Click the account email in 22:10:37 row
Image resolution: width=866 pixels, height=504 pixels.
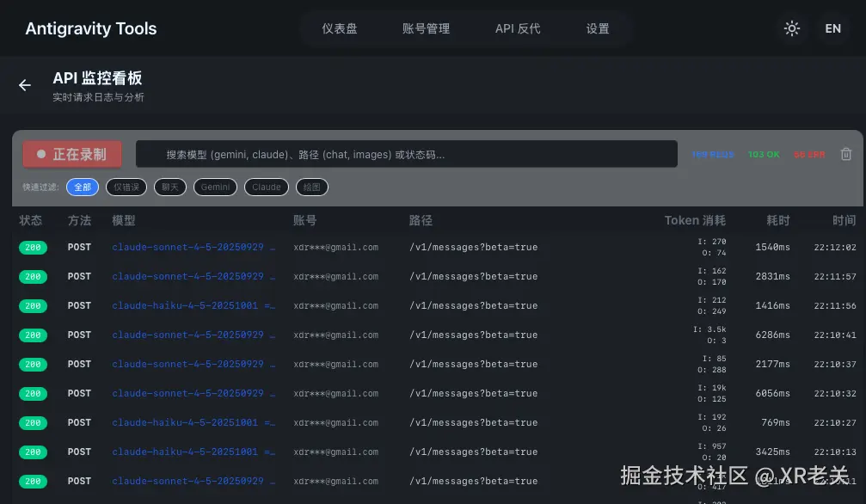(x=335, y=364)
